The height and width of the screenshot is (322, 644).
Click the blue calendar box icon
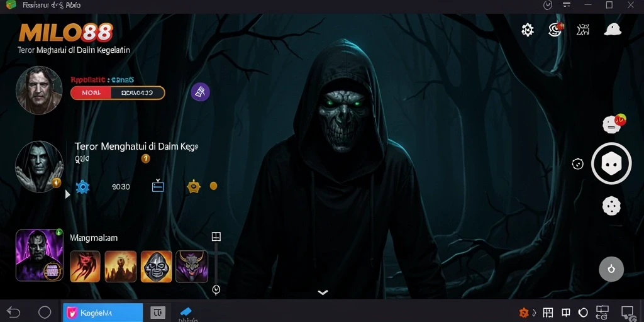point(158,186)
